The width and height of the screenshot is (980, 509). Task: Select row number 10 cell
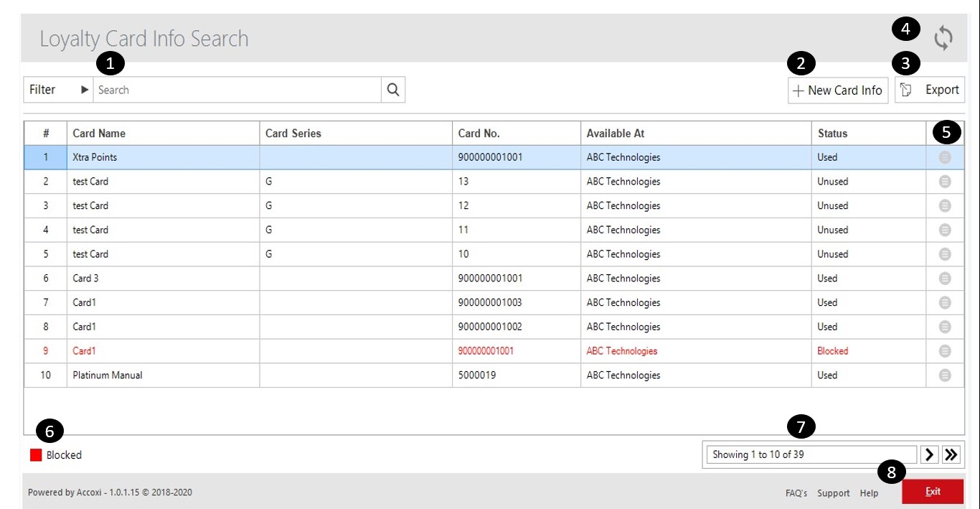point(46,375)
